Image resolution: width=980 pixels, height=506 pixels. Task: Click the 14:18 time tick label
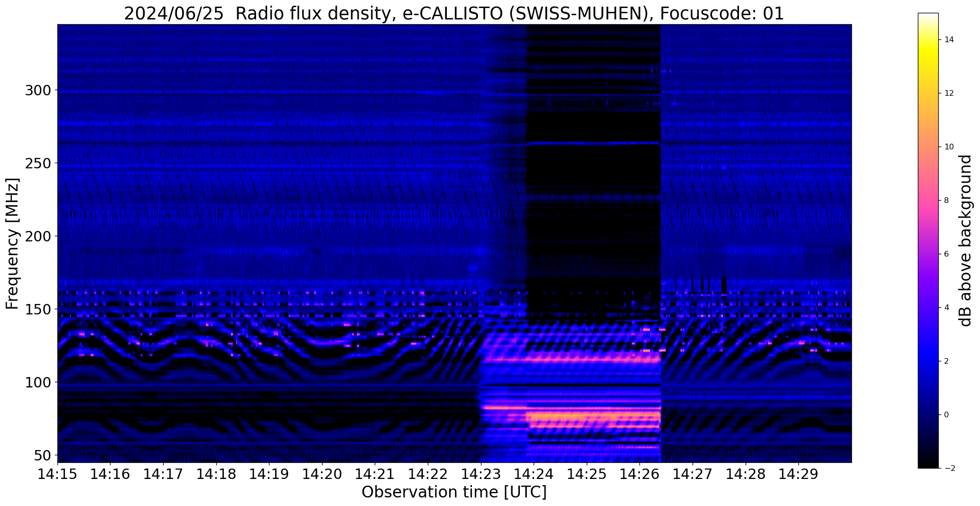216,474
